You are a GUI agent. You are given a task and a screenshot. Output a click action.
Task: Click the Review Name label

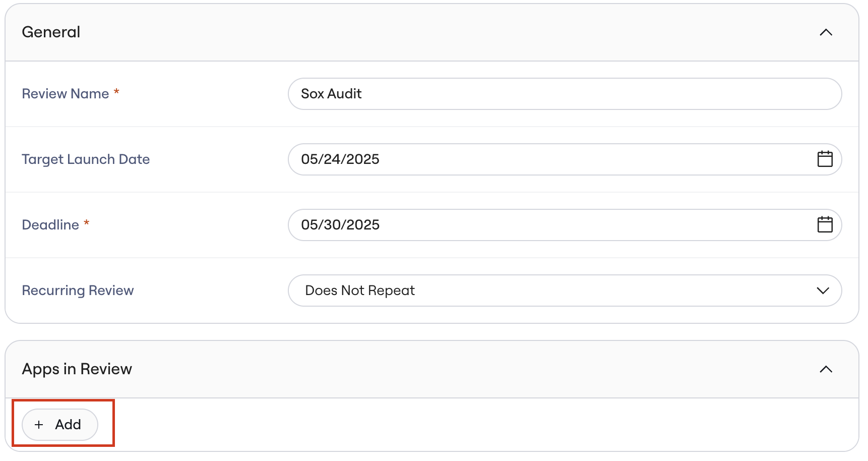[x=66, y=94]
